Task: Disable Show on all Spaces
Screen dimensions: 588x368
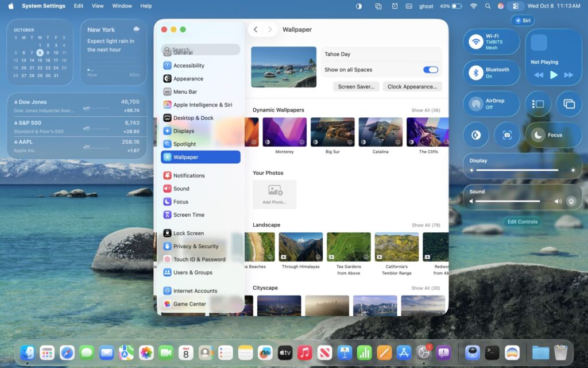Action: click(x=431, y=69)
